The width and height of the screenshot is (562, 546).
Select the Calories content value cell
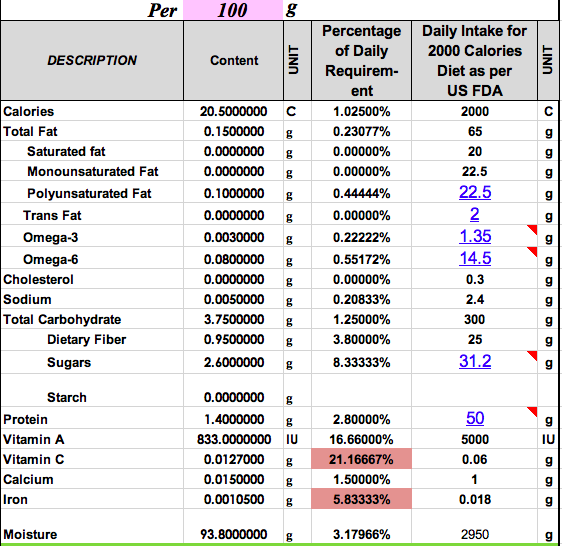[x=233, y=111]
